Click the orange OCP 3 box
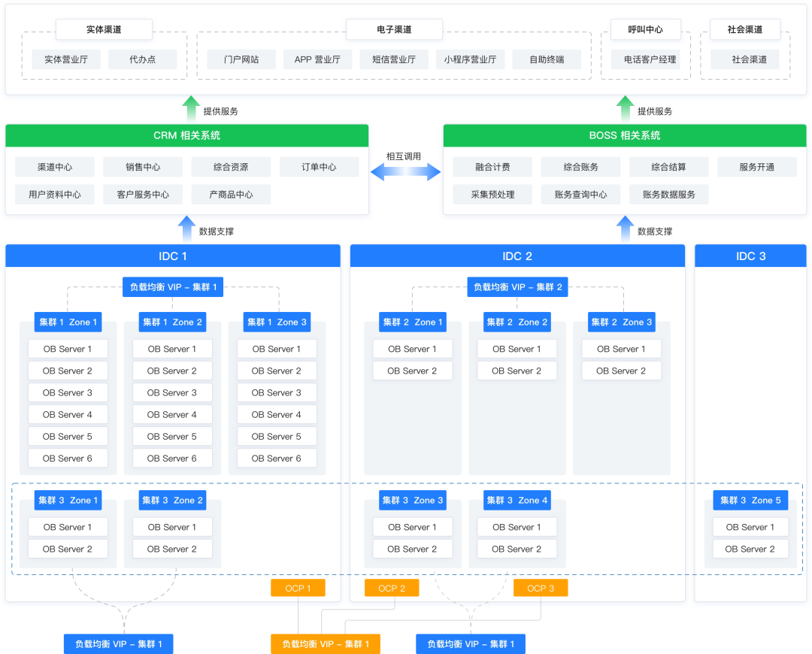 click(x=540, y=589)
